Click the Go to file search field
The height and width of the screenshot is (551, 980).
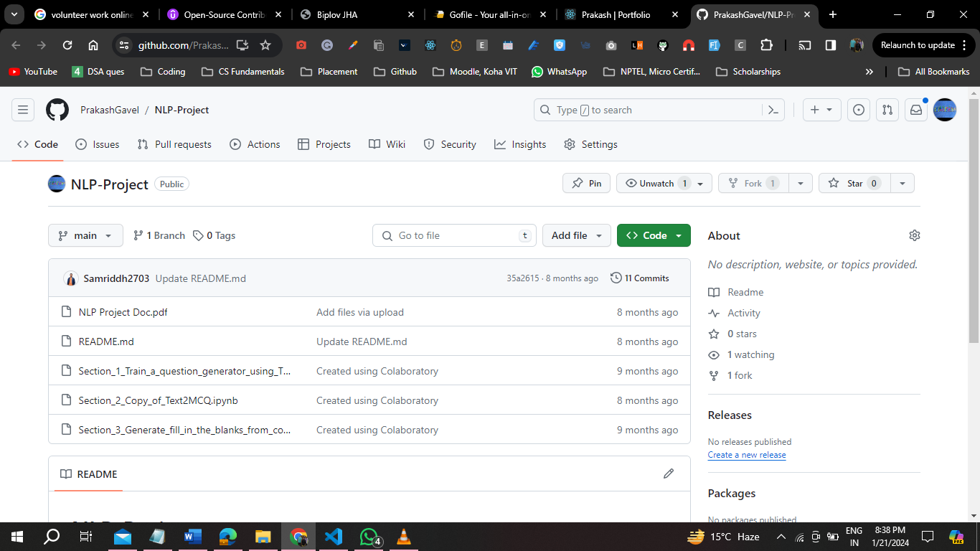[x=454, y=235]
